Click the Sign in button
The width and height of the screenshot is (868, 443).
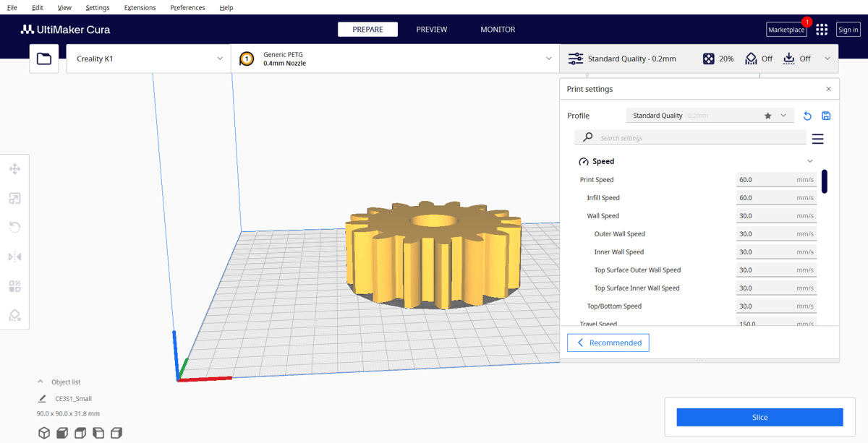[x=848, y=30]
